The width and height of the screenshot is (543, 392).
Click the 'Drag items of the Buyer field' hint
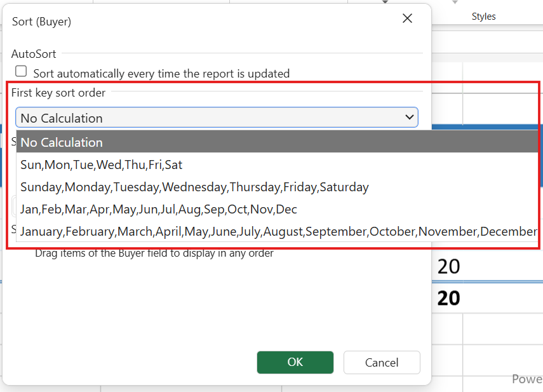[154, 253]
